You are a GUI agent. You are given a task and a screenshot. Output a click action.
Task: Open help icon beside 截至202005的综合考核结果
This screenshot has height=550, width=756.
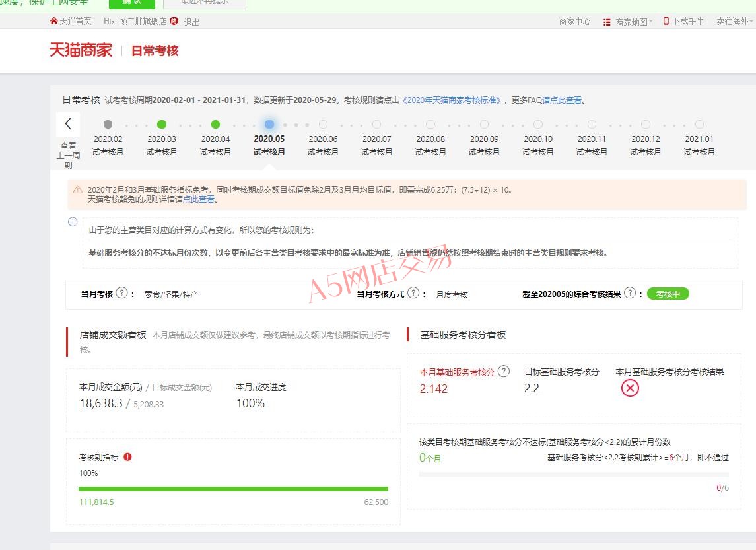tap(630, 293)
